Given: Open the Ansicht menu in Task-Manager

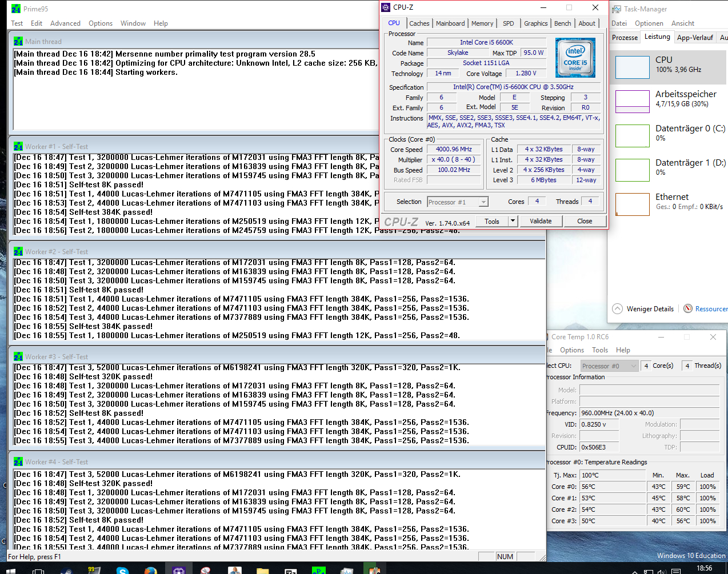Looking at the screenshot, I should [683, 23].
